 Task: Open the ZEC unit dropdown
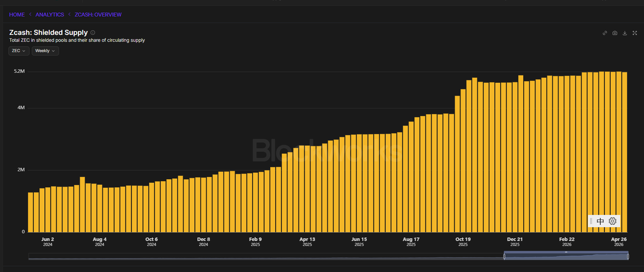19,50
